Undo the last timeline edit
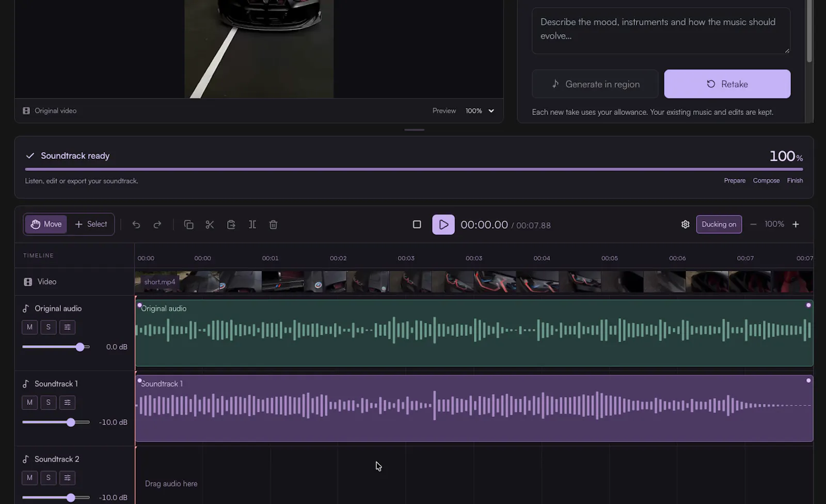826x504 pixels. pos(136,224)
